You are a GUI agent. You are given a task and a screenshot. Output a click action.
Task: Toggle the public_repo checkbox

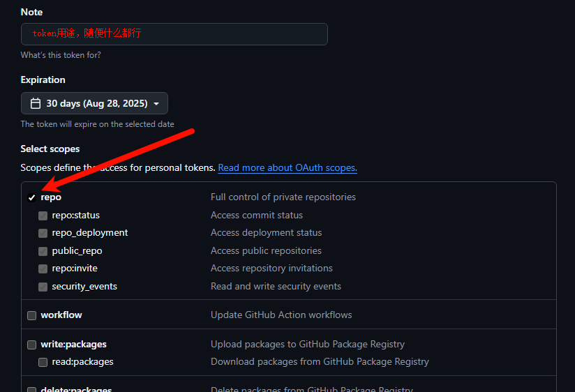[x=43, y=251]
